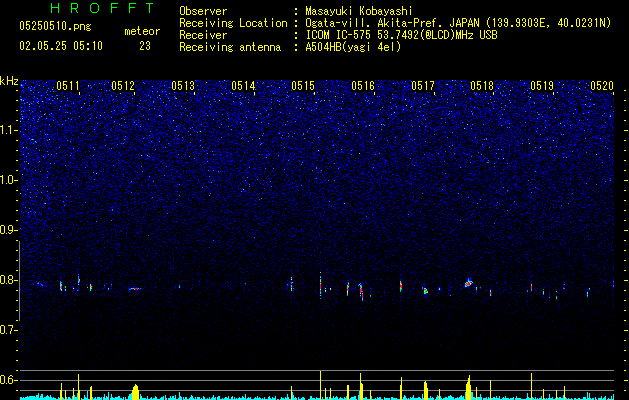Image resolution: width=629 pixels, height=400 pixels.
Task: Select antenna value A504HB(yagi 4el)
Action: coord(353,47)
